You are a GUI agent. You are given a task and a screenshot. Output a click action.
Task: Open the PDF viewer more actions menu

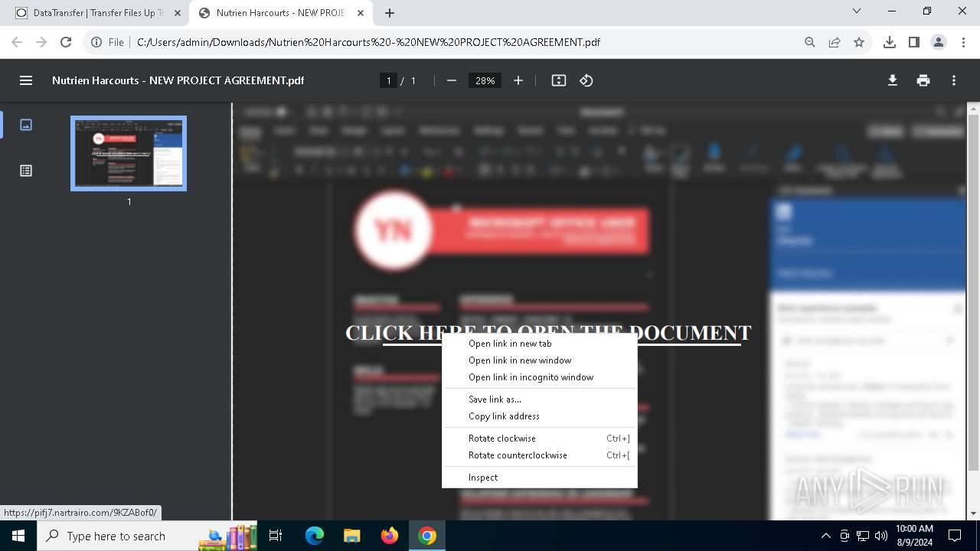pos(954,80)
